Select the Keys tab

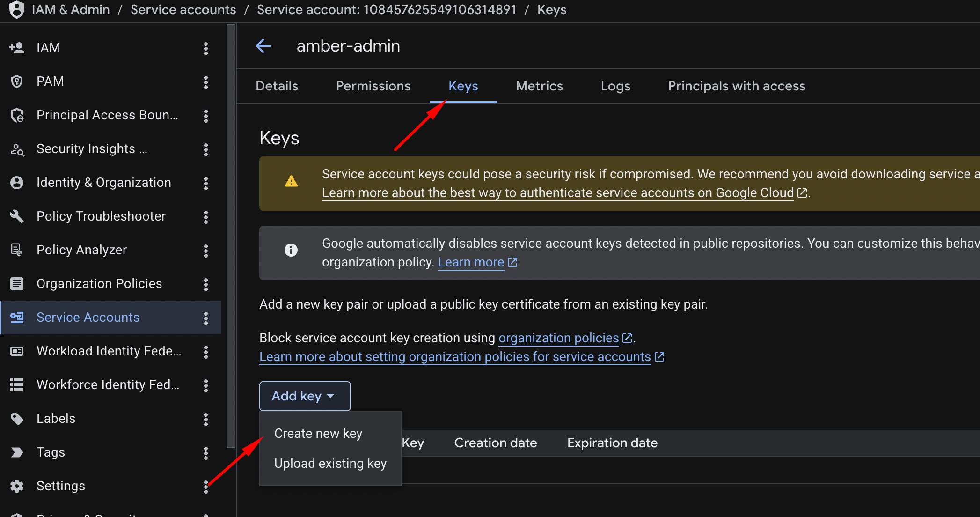[463, 86]
